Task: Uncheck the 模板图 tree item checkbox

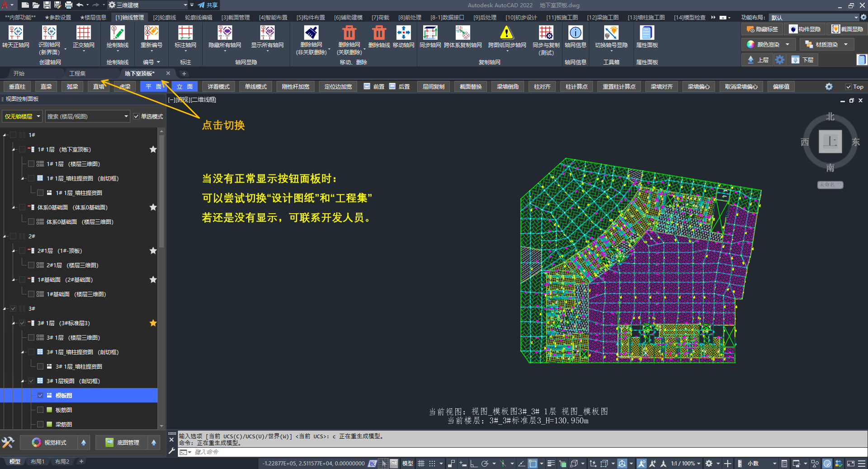Action: (40, 395)
